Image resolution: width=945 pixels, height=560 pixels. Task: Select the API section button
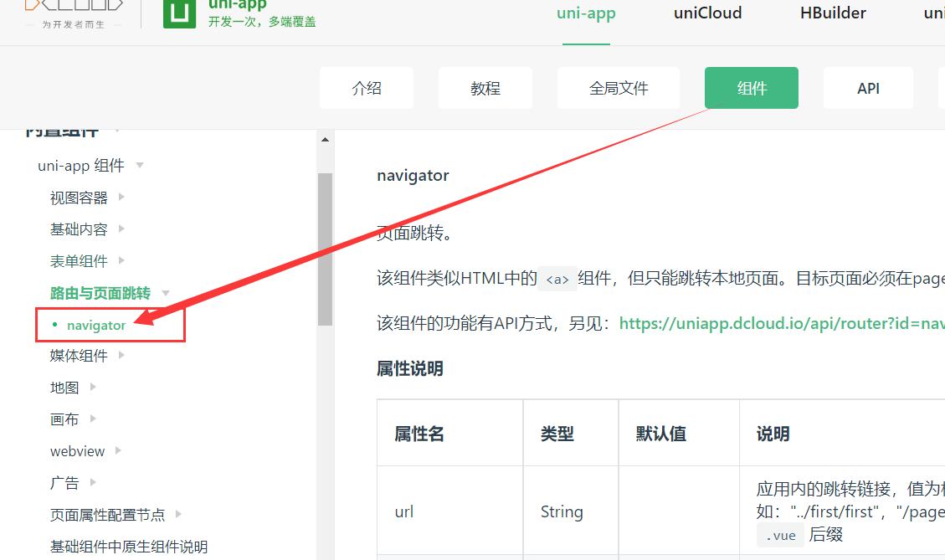pyautogui.click(x=869, y=88)
